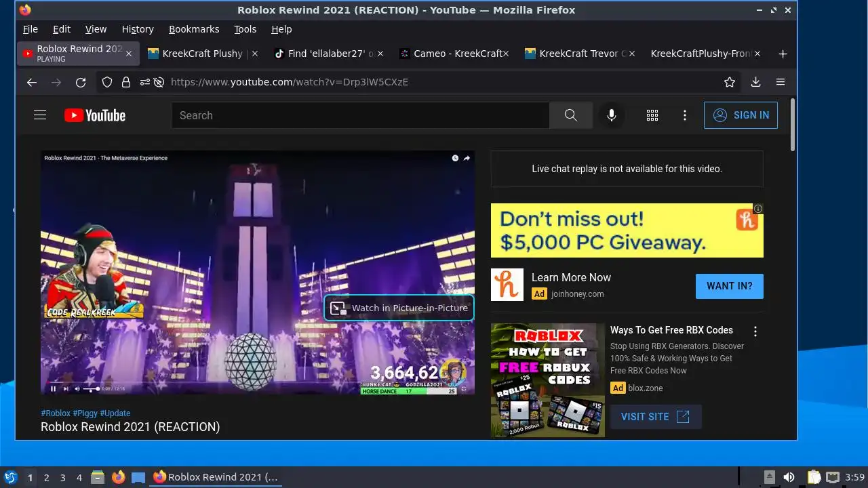The width and height of the screenshot is (868, 488).
Task: Switch to workspace 2 in the taskbar
Action: tap(46, 477)
